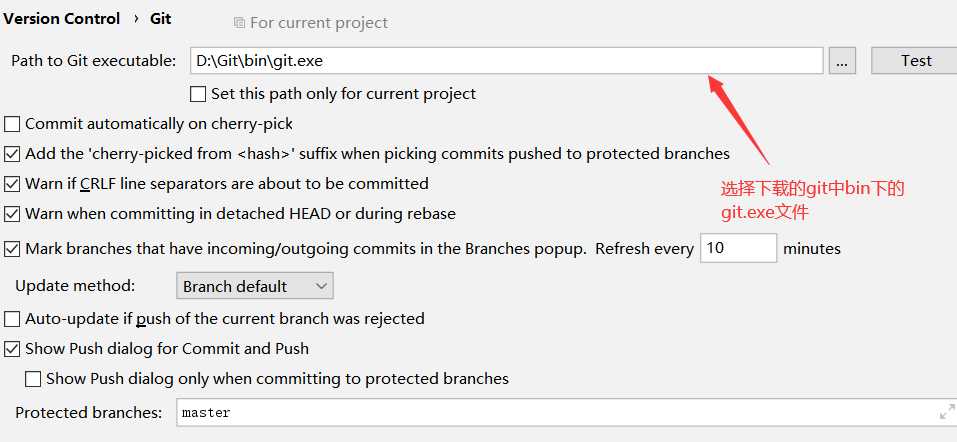Expand the Protected branches field icon
957x442 pixels.
(947, 412)
